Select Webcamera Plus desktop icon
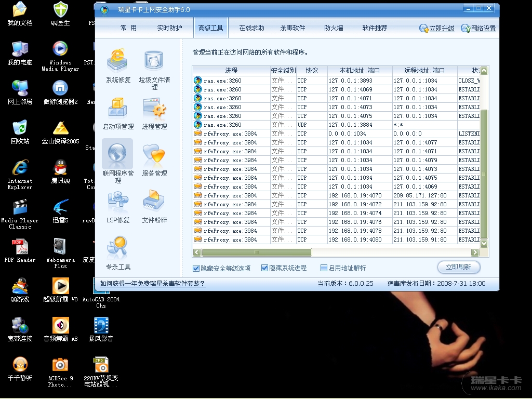This screenshot has height=399, width=532. (x=60, y=254)
